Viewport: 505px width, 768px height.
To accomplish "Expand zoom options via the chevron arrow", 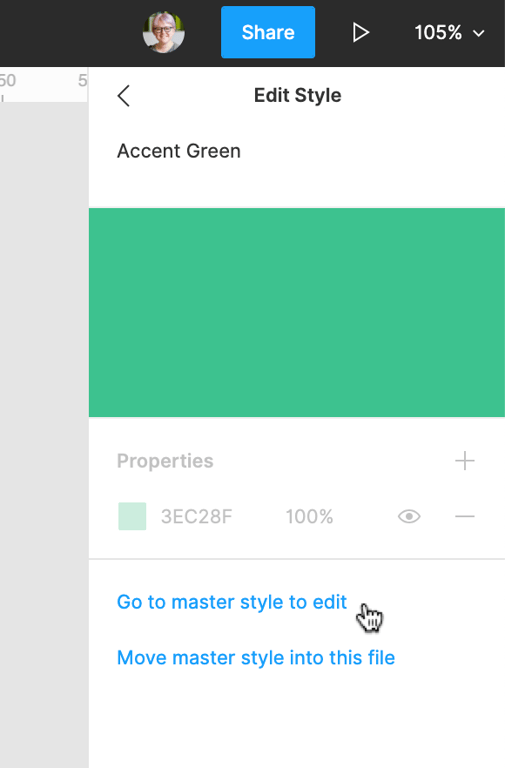I will (479, 33).
